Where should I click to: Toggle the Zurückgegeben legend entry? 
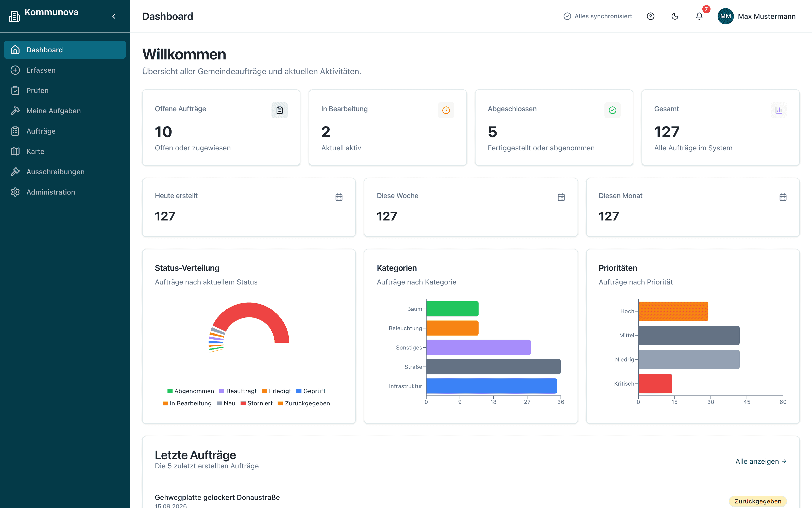[x=304, y=403]
